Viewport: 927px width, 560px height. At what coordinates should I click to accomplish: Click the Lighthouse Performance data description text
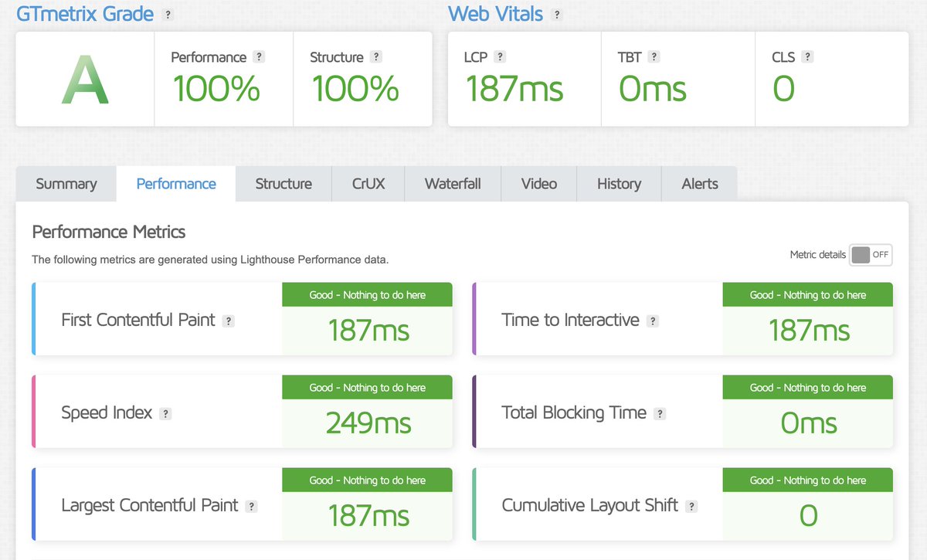[210, 260]
